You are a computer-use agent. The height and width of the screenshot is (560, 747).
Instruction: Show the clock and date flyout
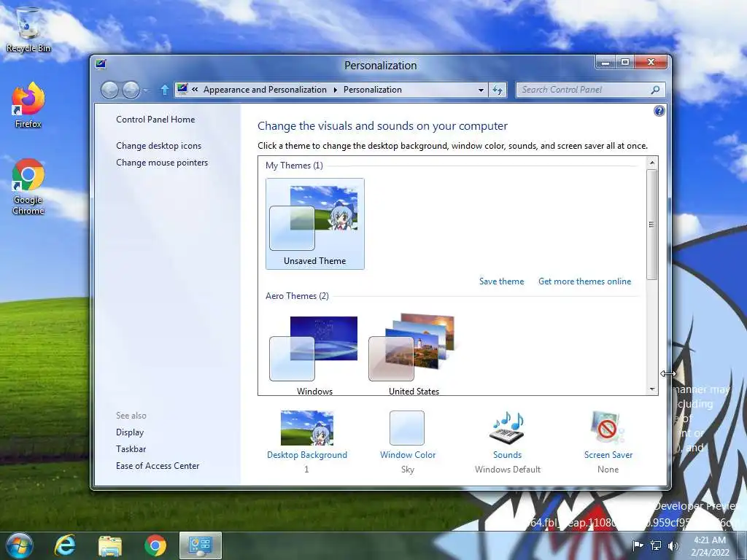(710, 545)
